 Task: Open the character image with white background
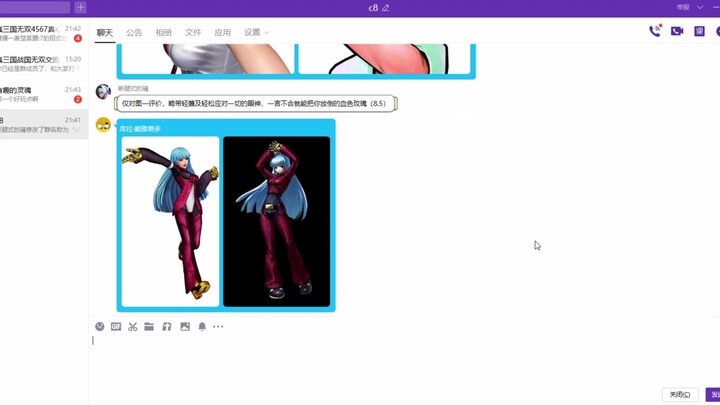(x=170, y=221)
